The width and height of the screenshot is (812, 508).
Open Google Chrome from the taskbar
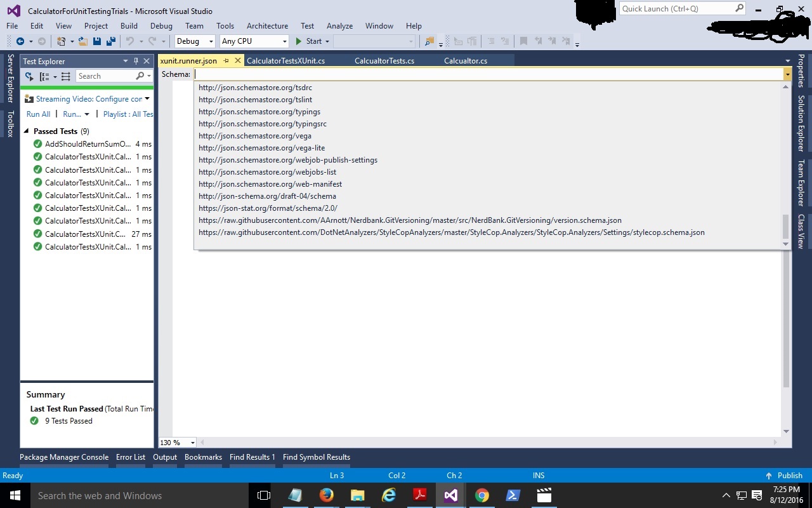click(481, 495)
